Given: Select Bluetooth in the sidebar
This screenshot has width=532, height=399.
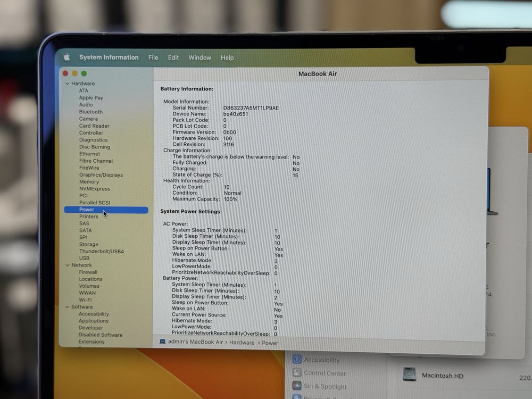Looking at the screenshot, I should pyautogui.click(x=90, y=112).
